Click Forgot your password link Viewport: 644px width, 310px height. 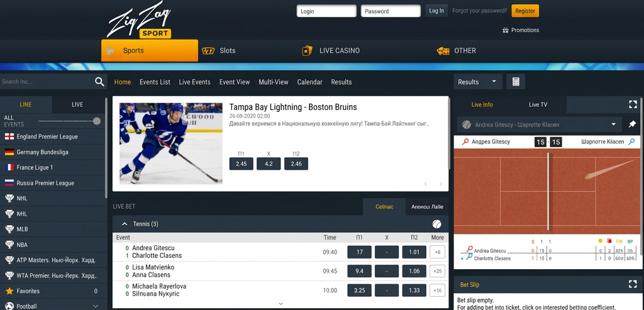pos(479,11)
